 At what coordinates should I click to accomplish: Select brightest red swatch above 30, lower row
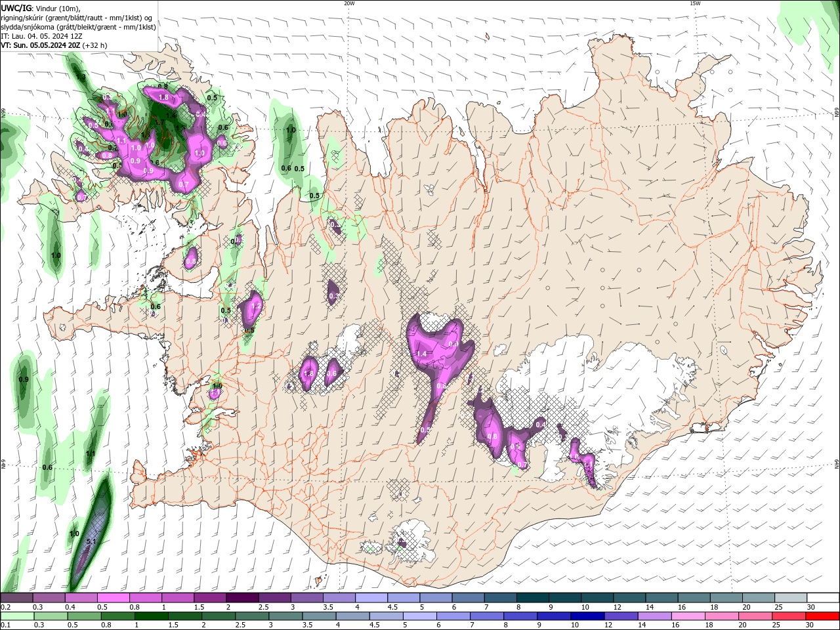pyautogui.click(x=822, y=616)
